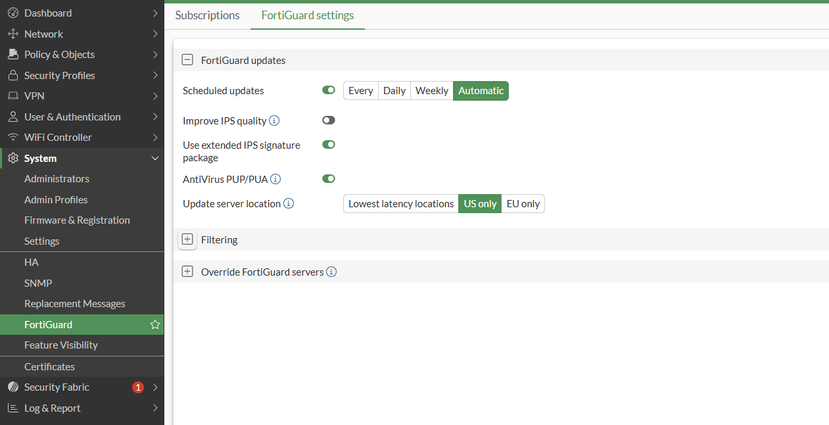The image size is (829, 425).
Task: Switch to the FortiGuard settings tab
Action: (308, 15)
